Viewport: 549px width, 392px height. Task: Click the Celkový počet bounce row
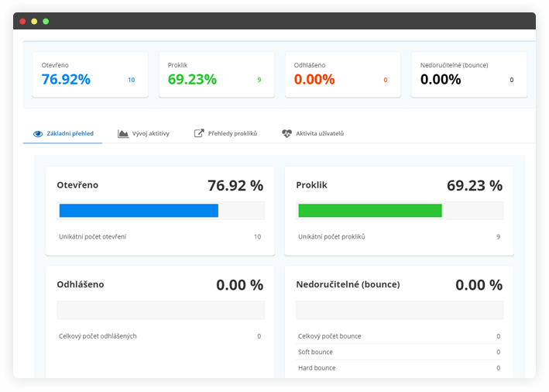(x=399, y=336)
